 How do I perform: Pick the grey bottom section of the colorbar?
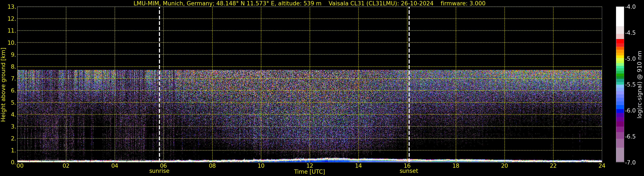(x=620, y=154)
